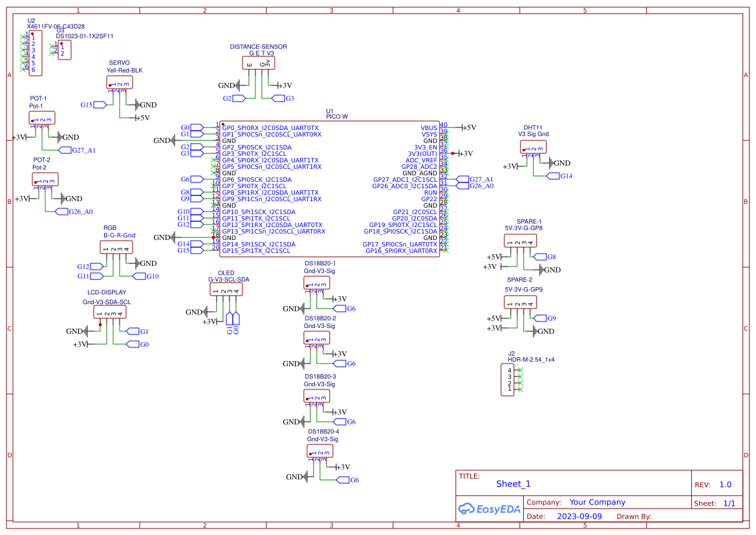
Task: Click the 'Yell-Red-BLK' servo pinout text
Action: pyautogui.click(x=124, y=71)
